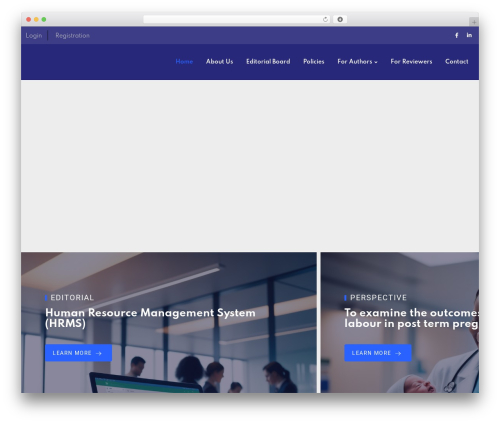This screenshot has height=423, width=500.
Task: Click the yellow minimize window dot
Action: 36,20
